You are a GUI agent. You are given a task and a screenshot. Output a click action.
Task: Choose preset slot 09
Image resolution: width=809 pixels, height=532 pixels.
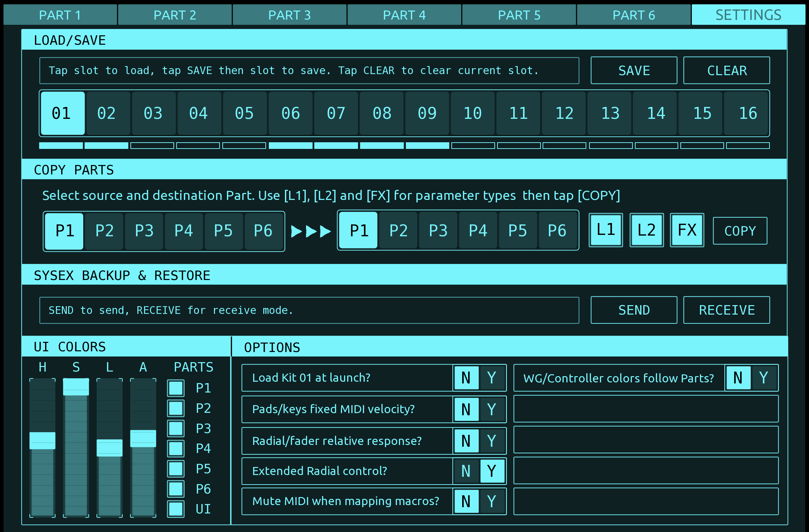427,113
